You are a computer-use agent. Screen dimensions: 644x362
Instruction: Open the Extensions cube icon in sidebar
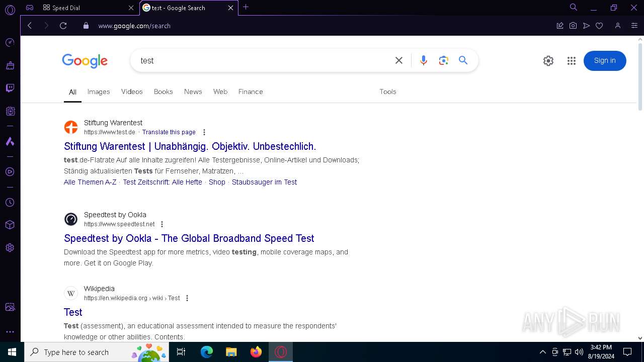coord(10,225)
